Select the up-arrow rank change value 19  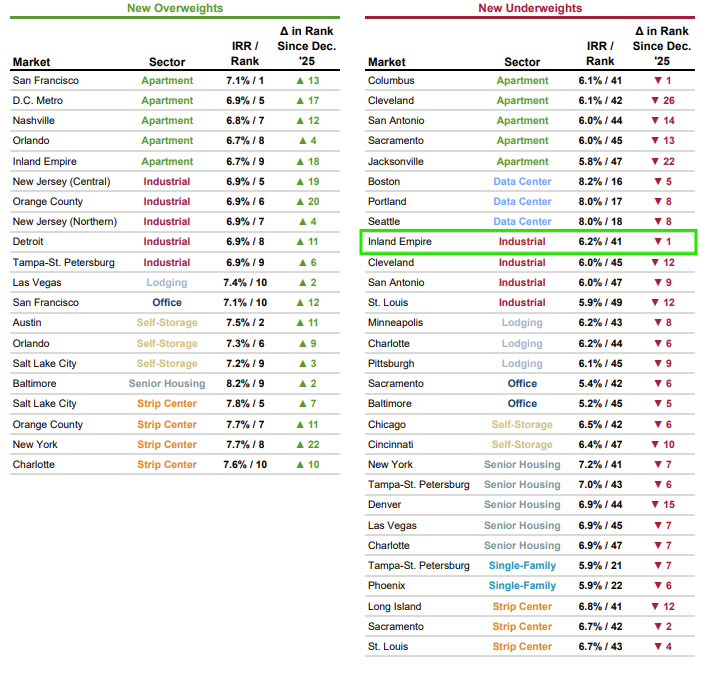pyautogui.click(x=307, y=181)
